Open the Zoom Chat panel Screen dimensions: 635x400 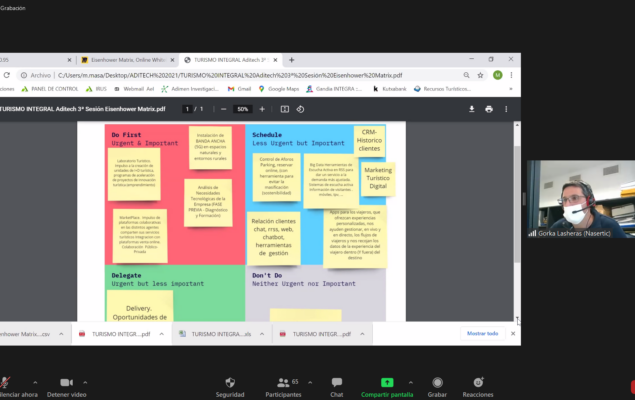coord(337,383)
